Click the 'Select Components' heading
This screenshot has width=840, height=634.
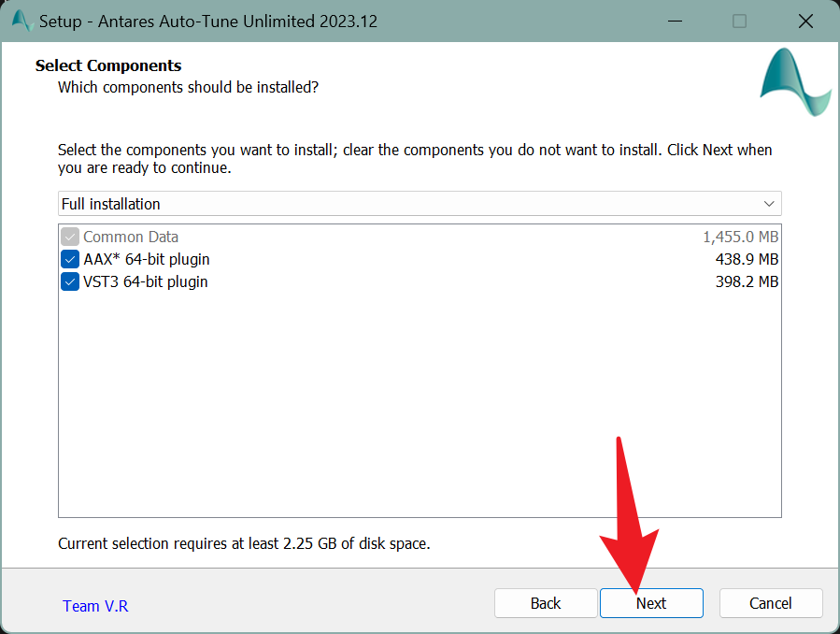tap(108, 65)
